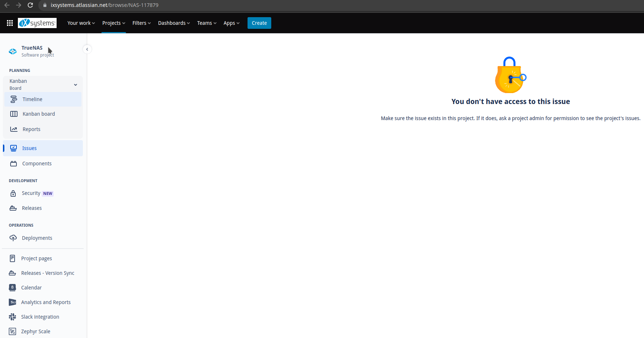644x338 pixels.
Task: Click the Slack integration icon
Action: 12,317
